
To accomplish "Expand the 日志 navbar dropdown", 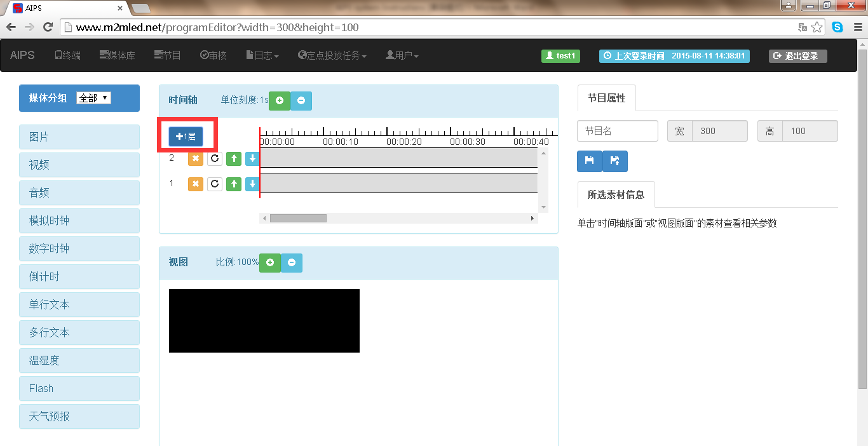I will point(262,55).
